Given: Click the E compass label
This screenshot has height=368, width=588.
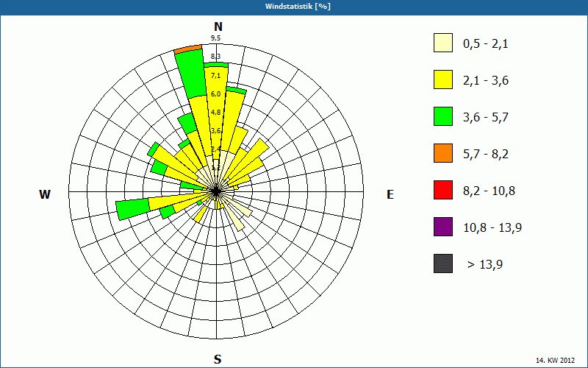Looking at the screenshot, I should tap(390, 194).
